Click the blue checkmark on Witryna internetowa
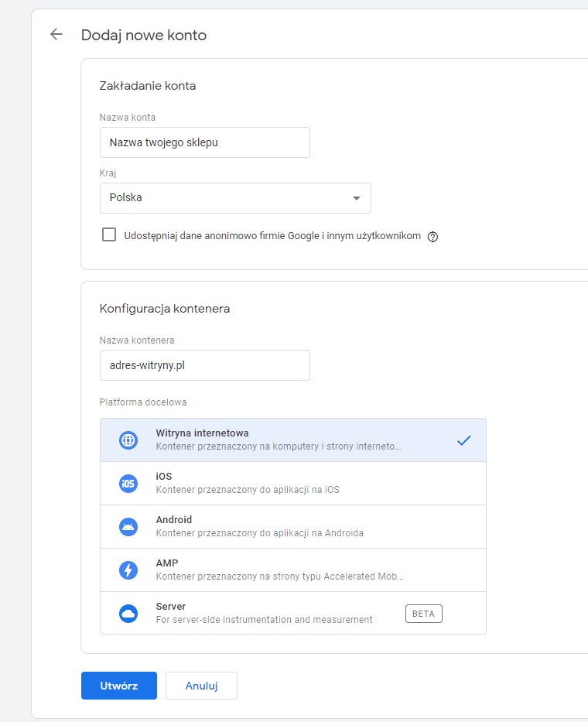Viewport: 588px width, 722px height. [463, 440]
